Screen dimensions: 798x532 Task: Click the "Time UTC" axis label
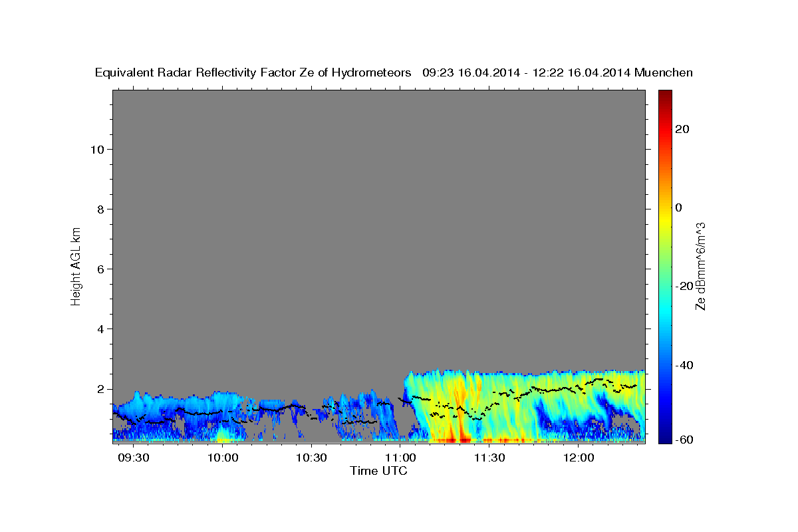pos(378,471)
